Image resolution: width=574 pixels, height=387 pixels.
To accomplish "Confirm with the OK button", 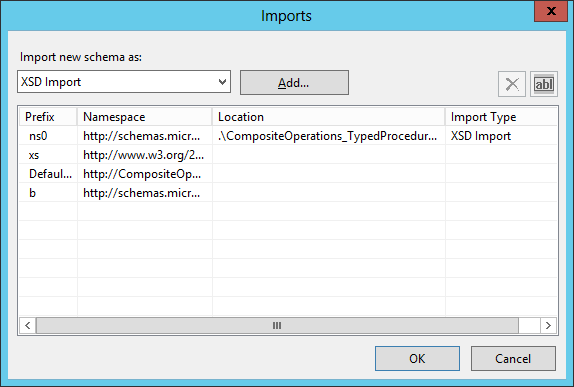I will [417, 358].
